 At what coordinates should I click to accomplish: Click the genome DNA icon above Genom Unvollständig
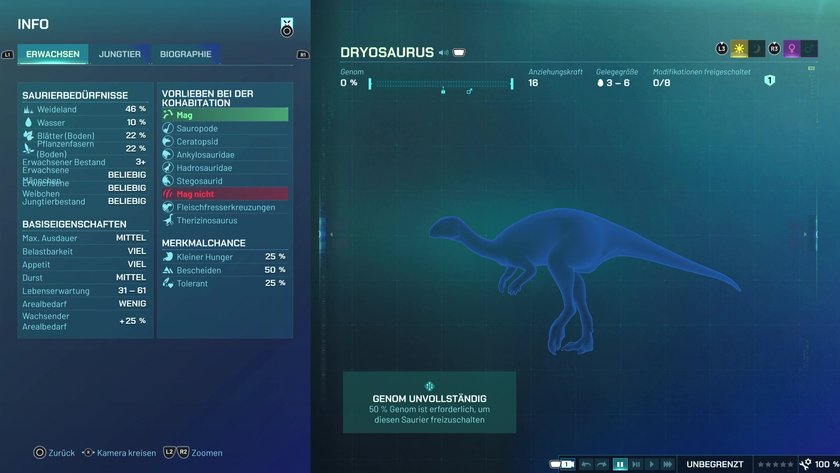tap(429, 386)
